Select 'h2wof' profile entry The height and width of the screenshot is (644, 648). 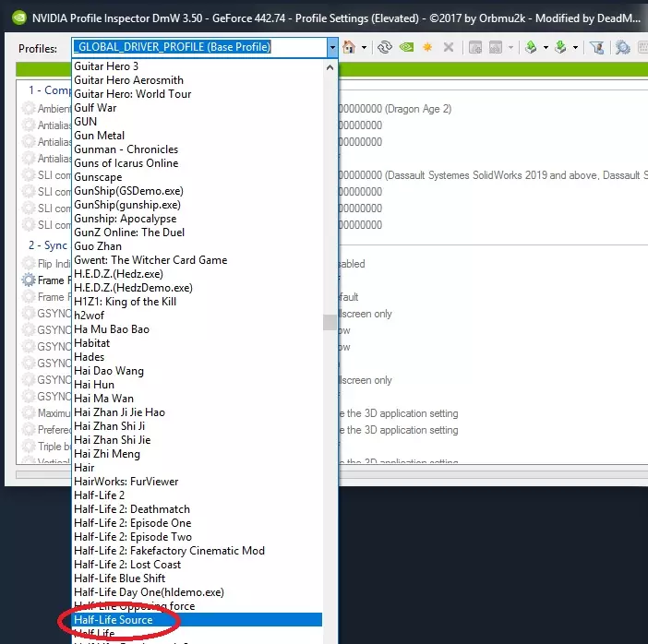point(198,316)
